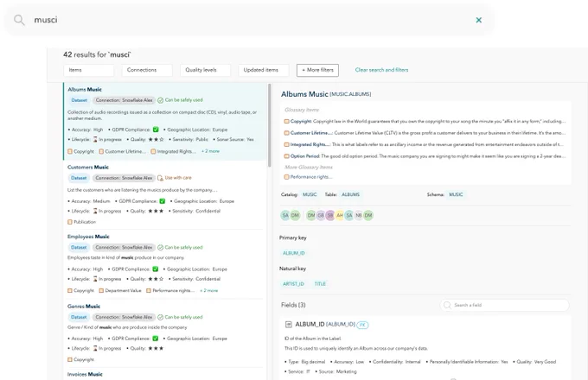The height and width of the screenshot is (380, 588).
Task: Click 'Can be safely used' icon on Employees Music
Action: (161, 248)
